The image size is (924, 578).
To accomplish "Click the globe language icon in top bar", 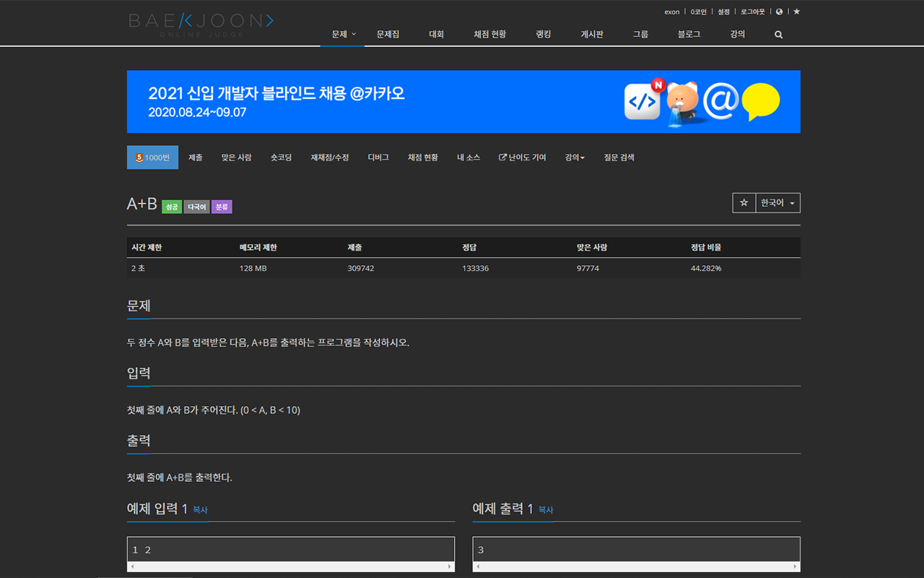I will coord(780,12).
